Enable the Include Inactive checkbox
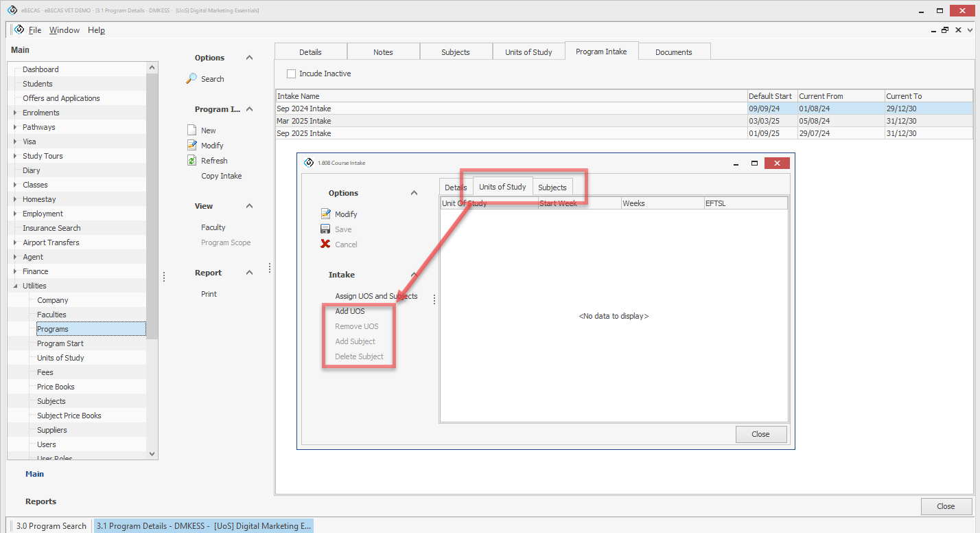The image size is (980, 533). [x=291, y=73]
